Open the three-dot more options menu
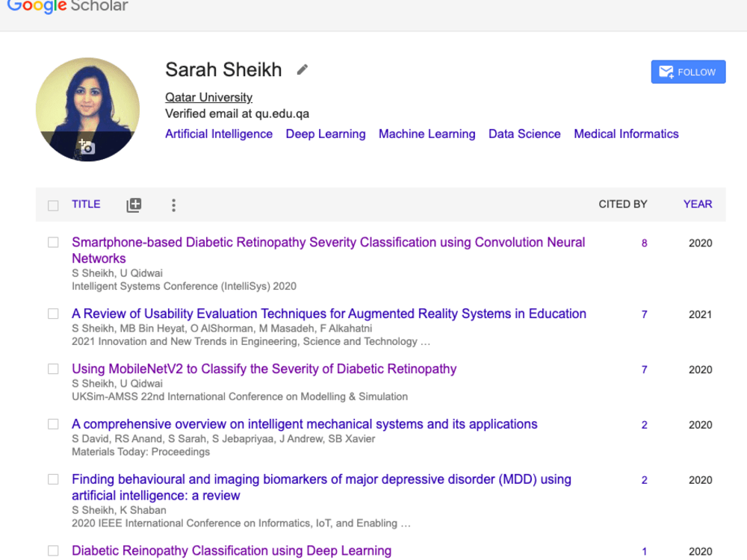This screenshot has width=747, height=560. (x=173, y=205)
